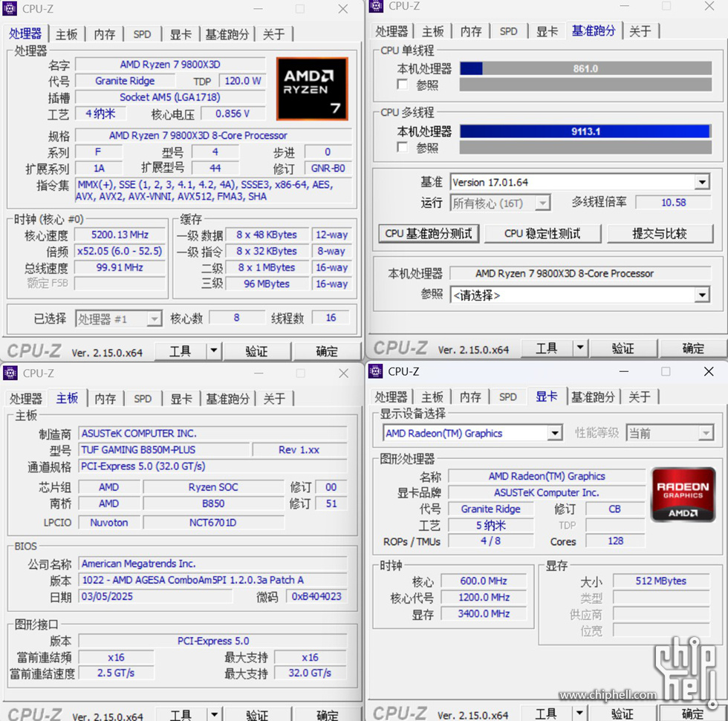The height and width of the screenshot is (721, 728).
Task: Click the CPU-Z app icon in benchmark window
Action: (x=376, y=6)
